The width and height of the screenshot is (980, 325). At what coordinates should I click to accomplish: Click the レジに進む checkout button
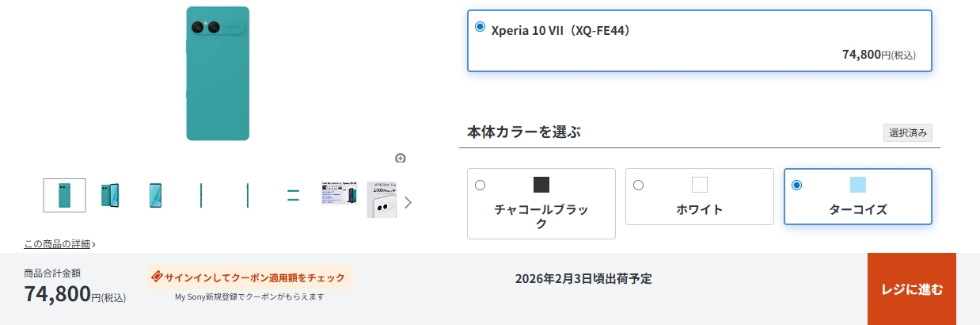912,289
